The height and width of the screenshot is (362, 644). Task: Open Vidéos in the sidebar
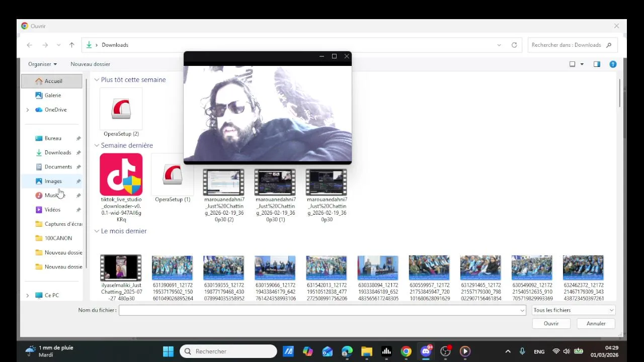click(52, 210)
